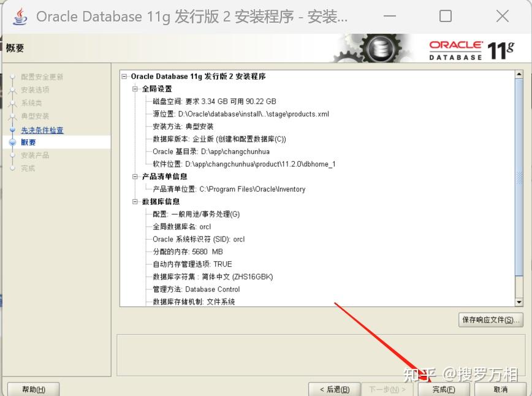
Task: Click the Java icon in the title bar
Action: click(20, 17)
